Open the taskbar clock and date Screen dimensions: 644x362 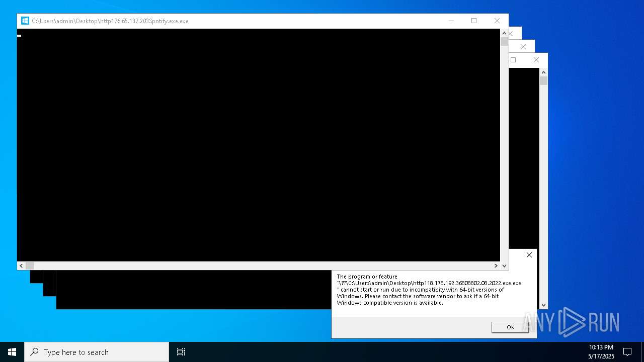tap(601, 352)
